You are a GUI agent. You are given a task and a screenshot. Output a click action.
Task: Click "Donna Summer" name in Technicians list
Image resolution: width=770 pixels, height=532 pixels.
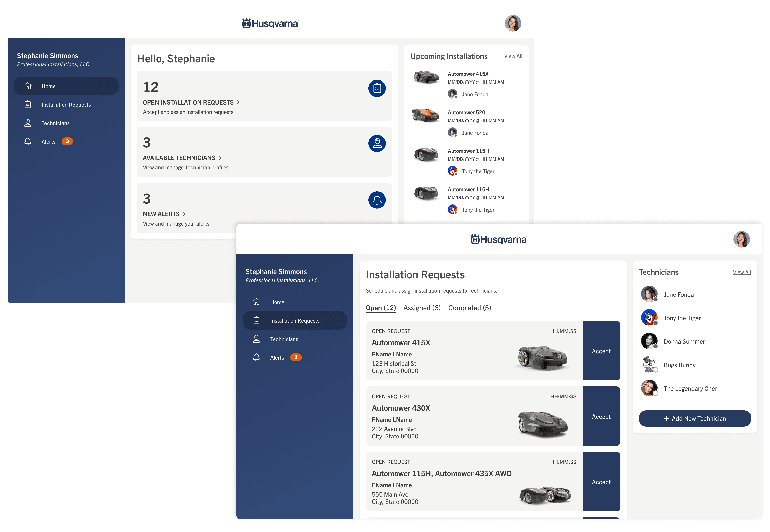684,342
